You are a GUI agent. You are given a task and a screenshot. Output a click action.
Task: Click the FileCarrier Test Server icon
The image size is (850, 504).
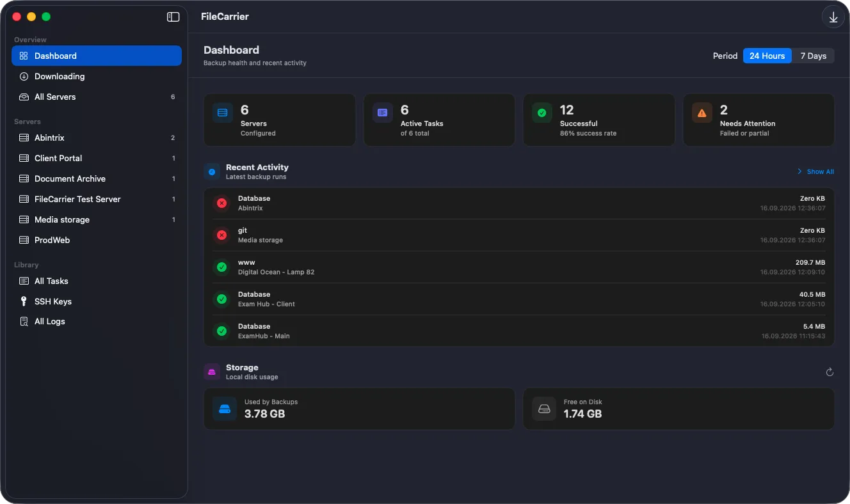click(x=24, y=199)
